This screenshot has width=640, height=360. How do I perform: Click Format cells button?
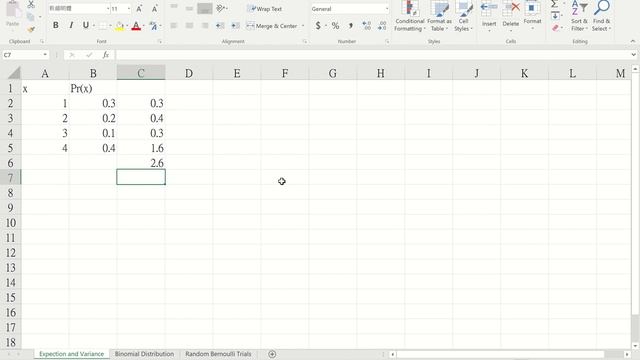coord(532,16)
